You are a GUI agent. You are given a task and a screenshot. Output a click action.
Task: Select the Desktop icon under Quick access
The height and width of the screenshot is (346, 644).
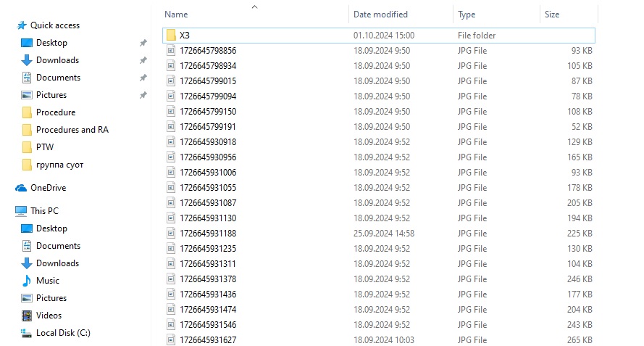(x=27, y=43)
